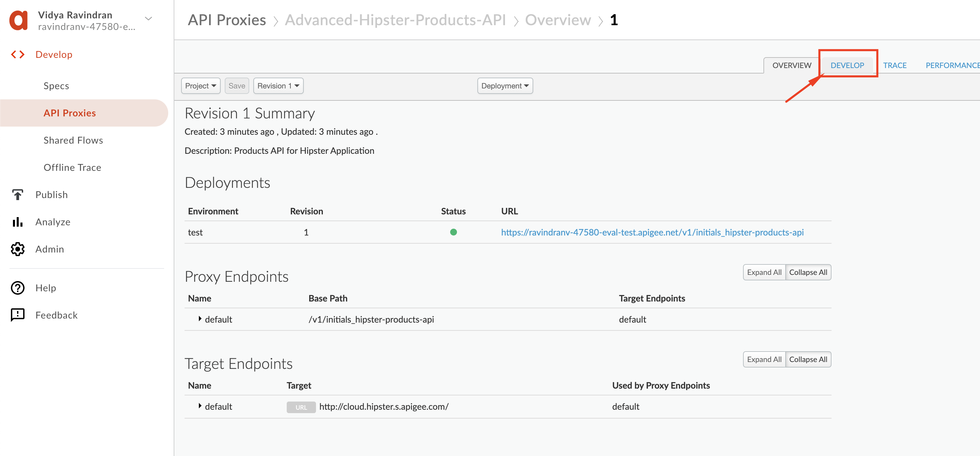The image size is (980, 456).
Task: Switch to the DEVELOP tab
Action: coord(847,65)
